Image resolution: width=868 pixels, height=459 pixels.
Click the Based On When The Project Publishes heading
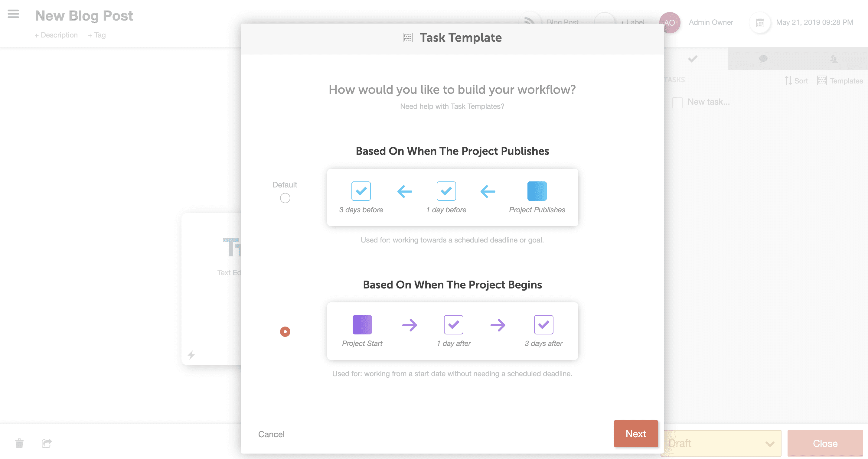point(452,151)
